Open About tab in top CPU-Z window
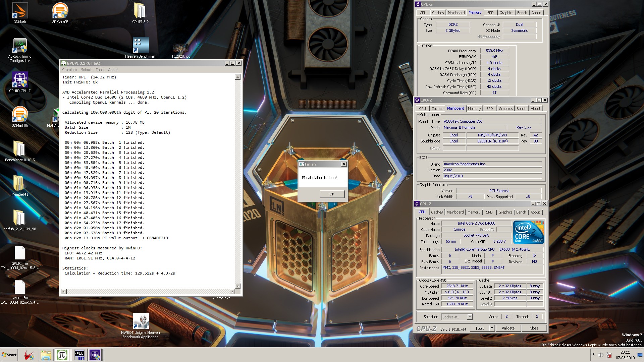Image resolution: width=644 pixels, height=362 pixels. (x=536, y=13)
